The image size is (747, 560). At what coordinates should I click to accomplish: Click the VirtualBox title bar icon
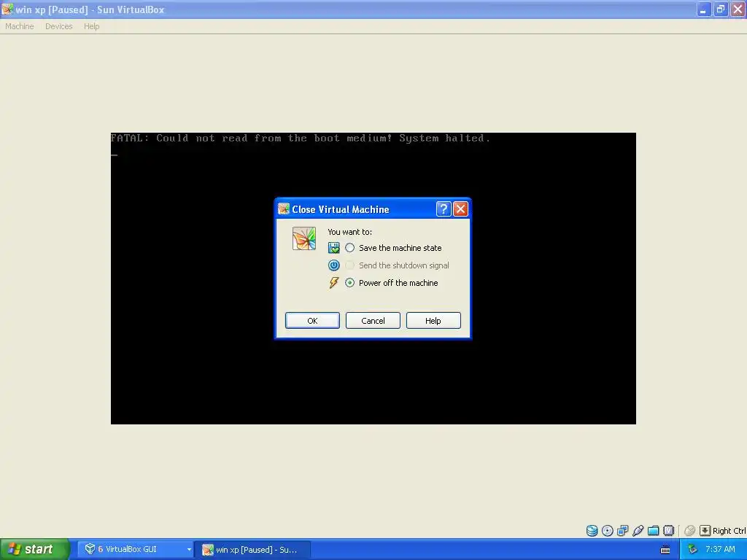[x=7, y=9]
